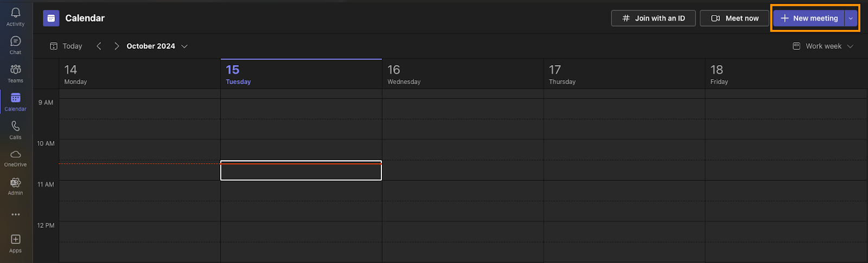
Task: Open the Calls phone icon
Action: coord(15,130)
